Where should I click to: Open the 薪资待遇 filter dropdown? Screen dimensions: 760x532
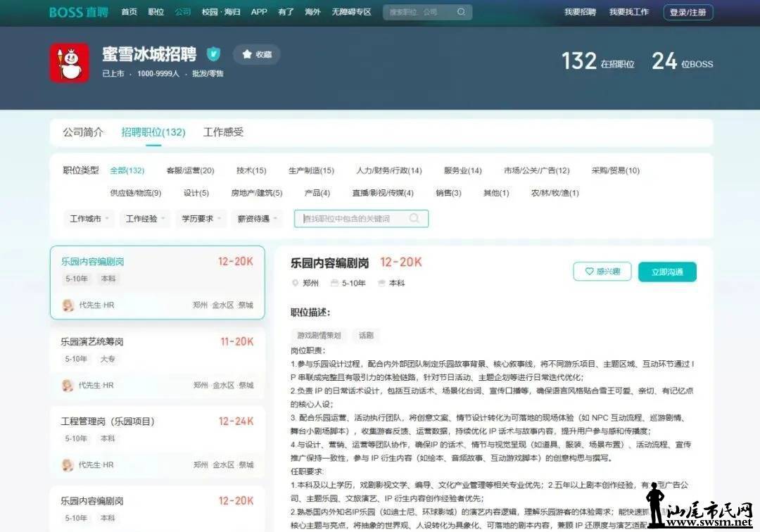point(258,219)
